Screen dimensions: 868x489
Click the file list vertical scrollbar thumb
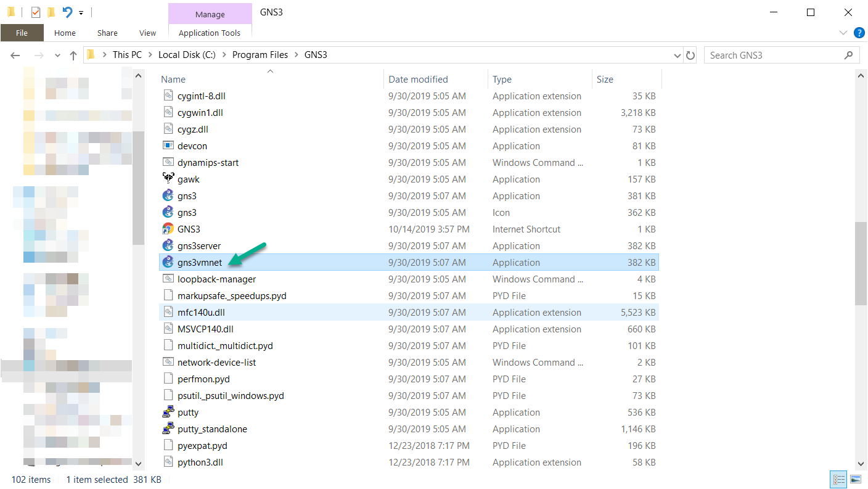[x=861, y=263]
